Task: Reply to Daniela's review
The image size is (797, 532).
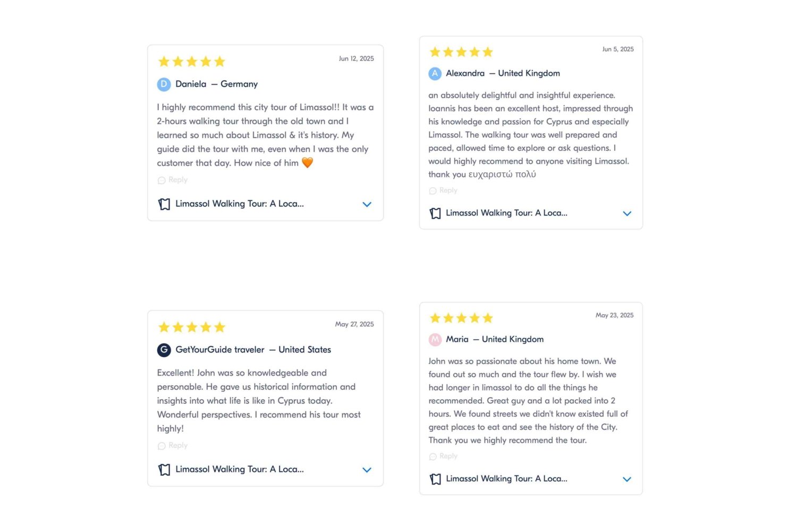Action: [173, 180]
